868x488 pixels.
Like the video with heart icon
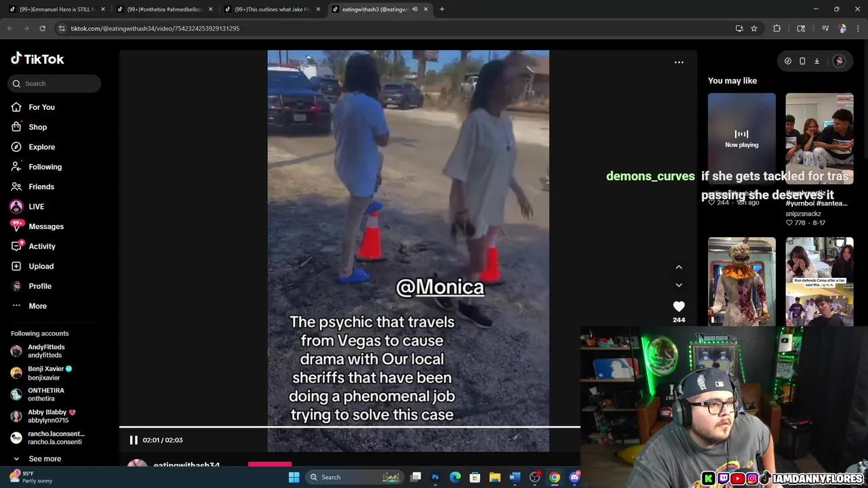click(x=679, y=306)
